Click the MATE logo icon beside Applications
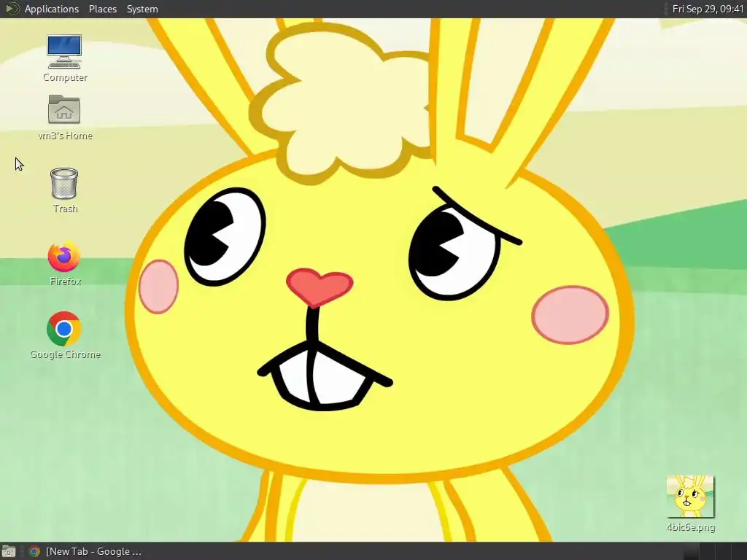The width and height of the screenshot is (747, 560). tap(12, 9)
